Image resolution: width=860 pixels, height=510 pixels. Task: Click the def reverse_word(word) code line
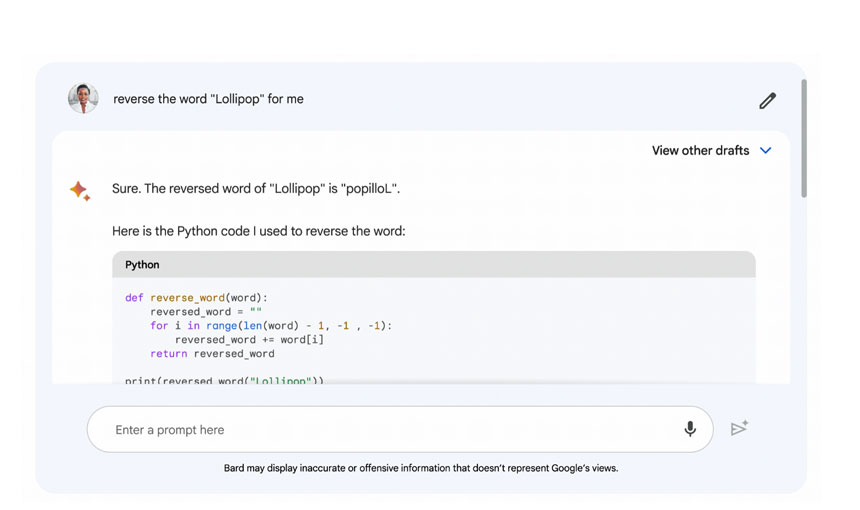tap(196, 298)
